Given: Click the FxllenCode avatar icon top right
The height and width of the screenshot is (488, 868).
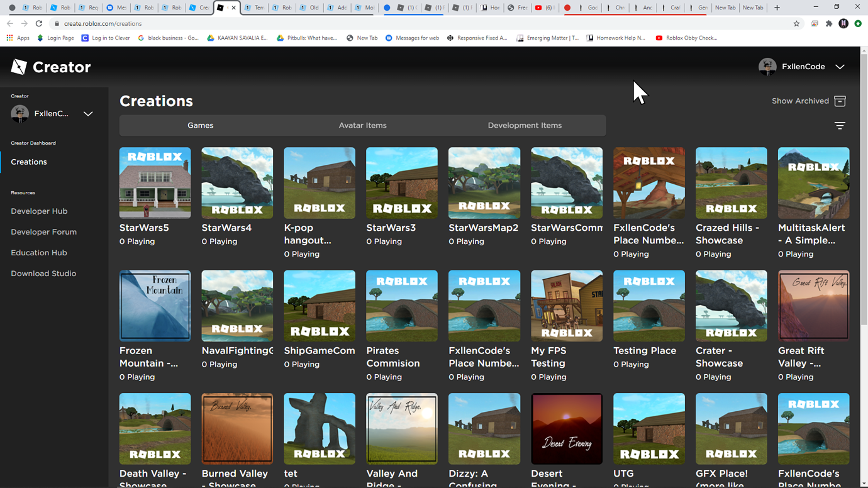Looking at the screenshot, I should [x=767, y=66].
